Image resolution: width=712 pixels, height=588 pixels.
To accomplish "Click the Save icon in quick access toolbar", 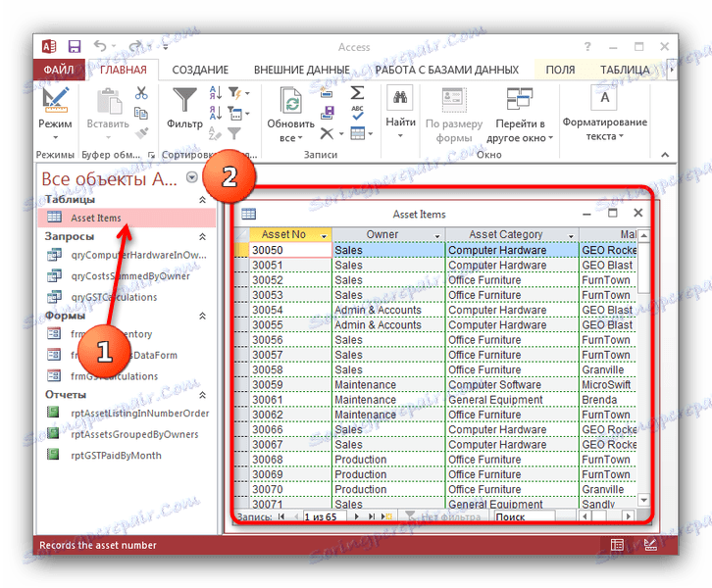I will (x=74, y=46).
